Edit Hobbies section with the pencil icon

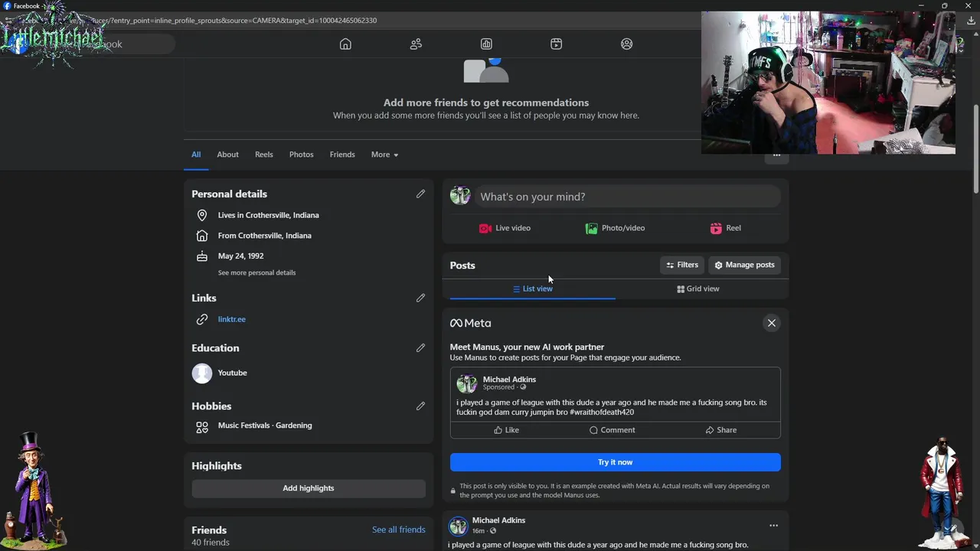coord(420,406)
